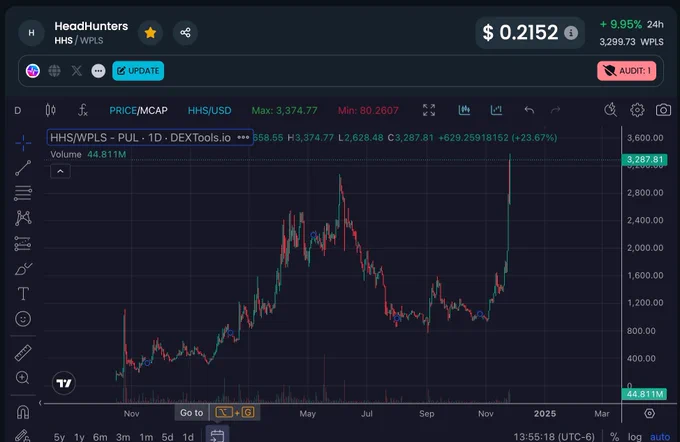Click the TradingView logo
The height and width of the screenshot is (442, 680).
64,383
